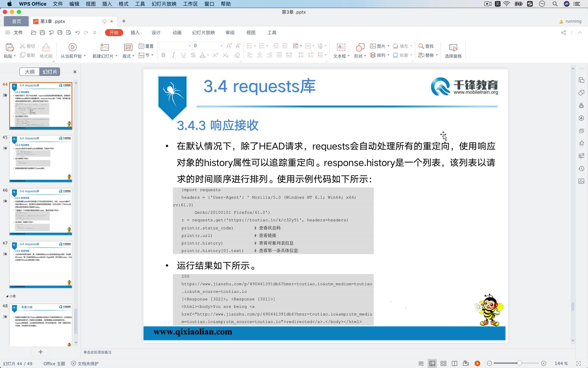Screen dimensions: 588x368
Task: Click the share icon at top right
Action: [x=563, y=33]
